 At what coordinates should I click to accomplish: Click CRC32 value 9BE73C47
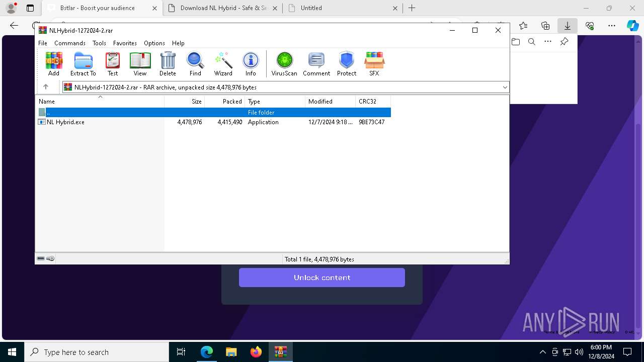371,122
